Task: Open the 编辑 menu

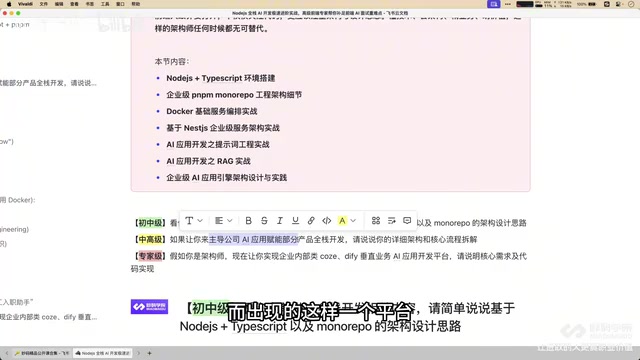Action: coord(59,4)
